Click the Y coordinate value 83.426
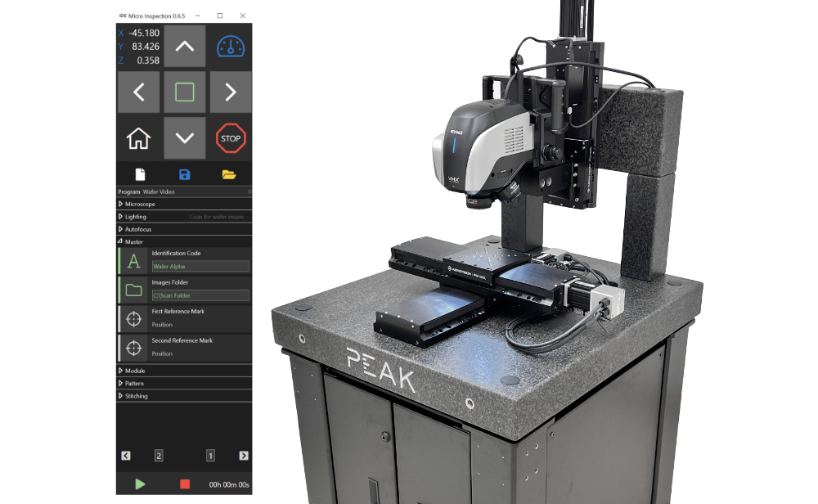818x504 pixels. point(146,47)
